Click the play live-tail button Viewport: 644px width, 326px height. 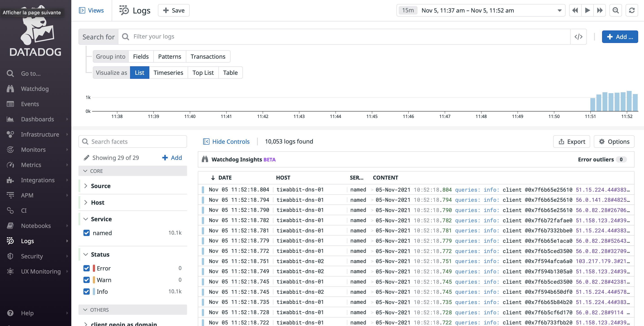(x=587, y=11)
